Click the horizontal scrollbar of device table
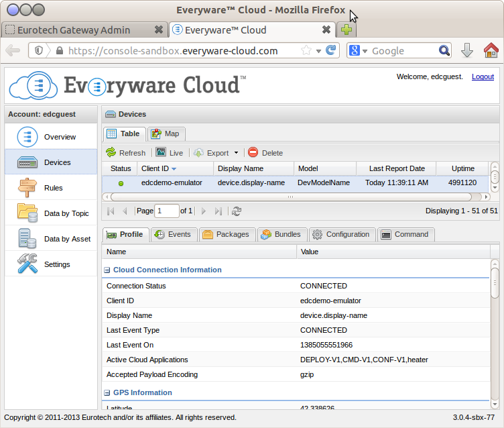 [x=291, y=197]
